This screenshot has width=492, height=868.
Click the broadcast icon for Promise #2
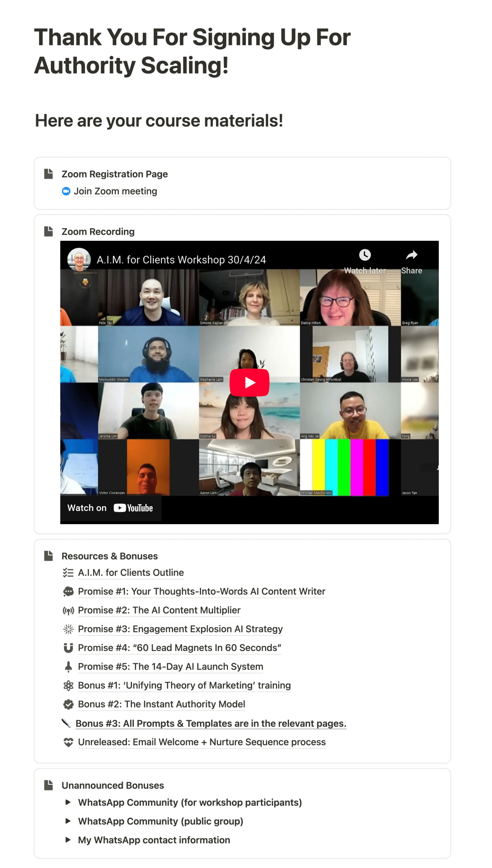click(68, 610)
